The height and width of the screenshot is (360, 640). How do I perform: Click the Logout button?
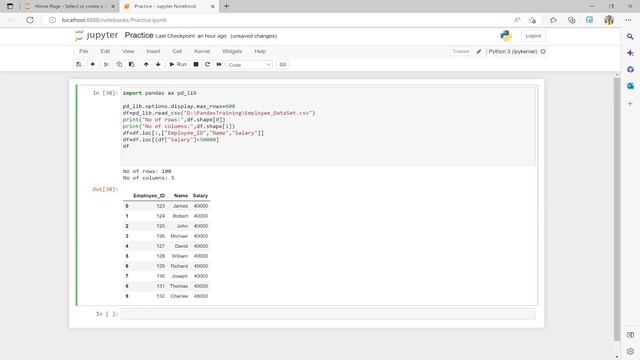coord(533,36)
